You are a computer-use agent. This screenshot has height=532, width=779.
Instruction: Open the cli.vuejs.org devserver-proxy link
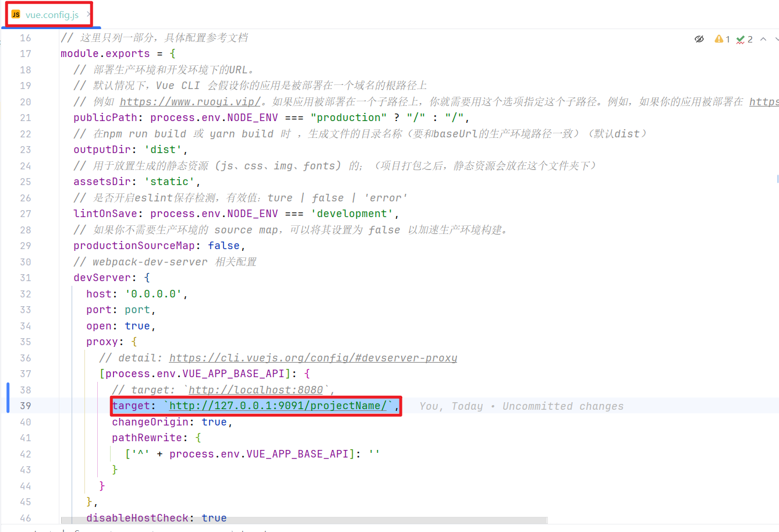[x=313, y=358]
